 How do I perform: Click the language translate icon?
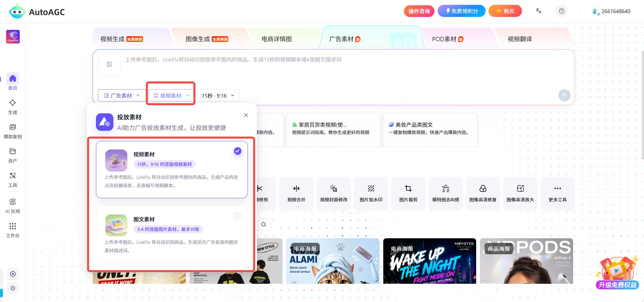538,11
